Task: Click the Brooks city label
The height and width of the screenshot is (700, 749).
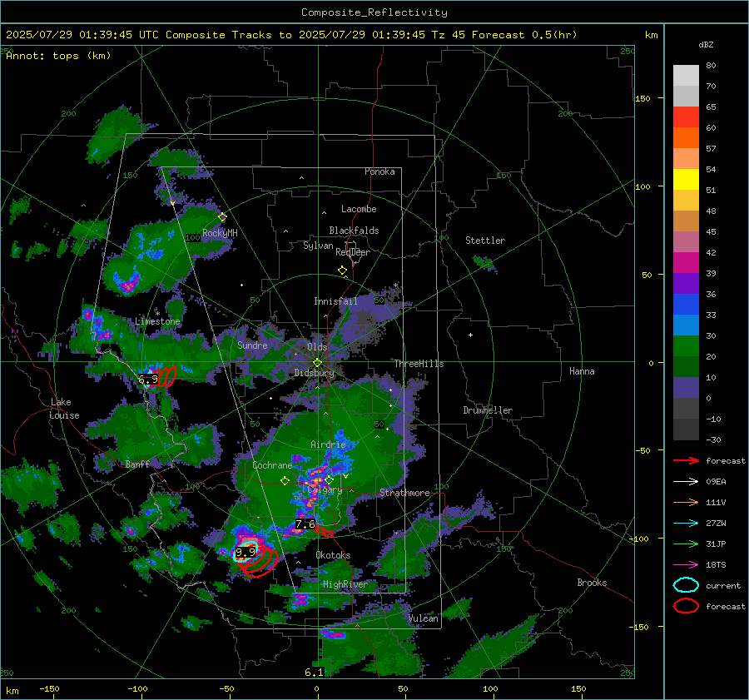Action: click(592, 583)
